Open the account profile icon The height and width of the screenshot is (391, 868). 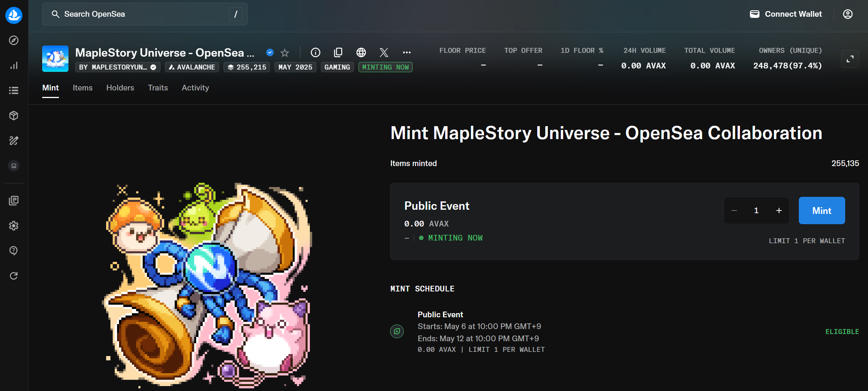coord(848,14)
